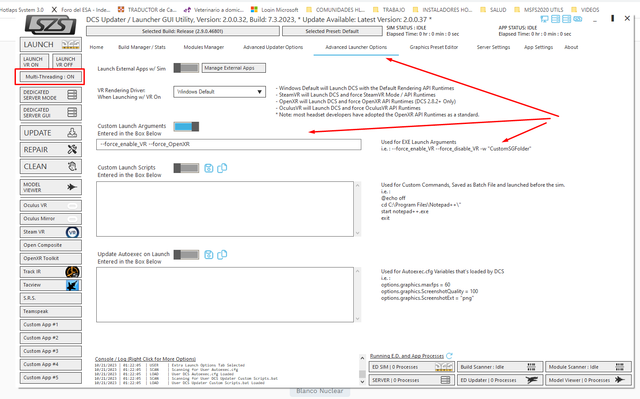
Task: Open the Model Viewer from the sidebar
Action: [x=51, y=187]
